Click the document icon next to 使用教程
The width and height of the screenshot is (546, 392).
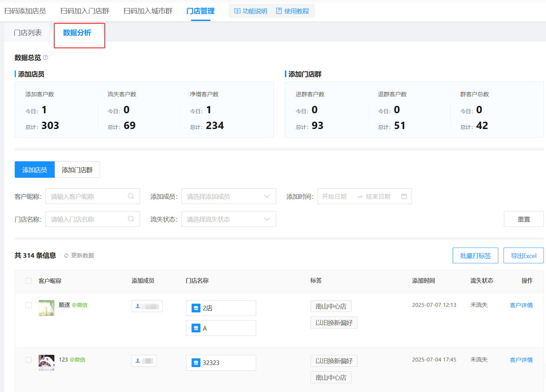pos(279,11)
